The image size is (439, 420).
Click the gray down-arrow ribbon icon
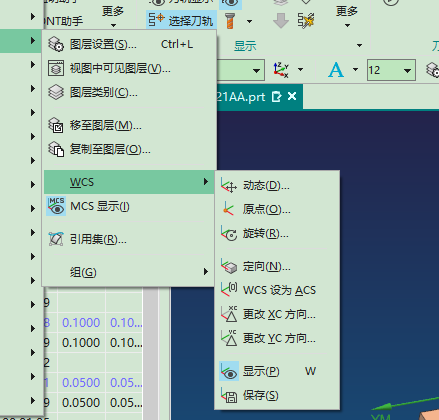(280, 21)
